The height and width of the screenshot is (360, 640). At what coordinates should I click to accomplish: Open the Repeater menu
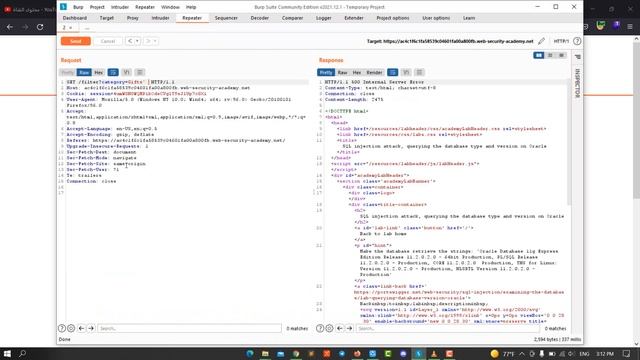145,7
